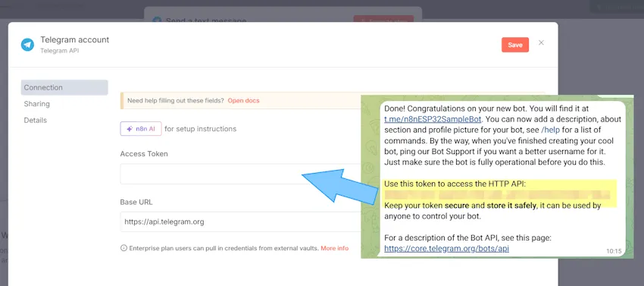Image resolution: width=644 pixels, height=286 pixels.
Task: Close the Telegram account dialog with the X
Action: tap(541, 42)
